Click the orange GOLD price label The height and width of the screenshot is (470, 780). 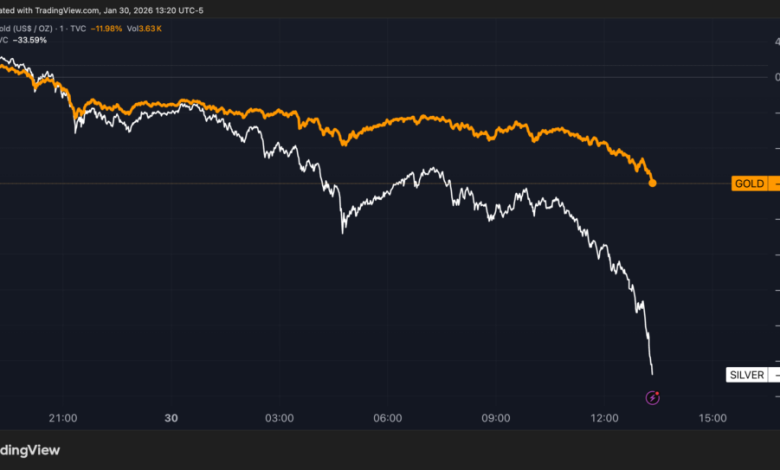(755, 184)
